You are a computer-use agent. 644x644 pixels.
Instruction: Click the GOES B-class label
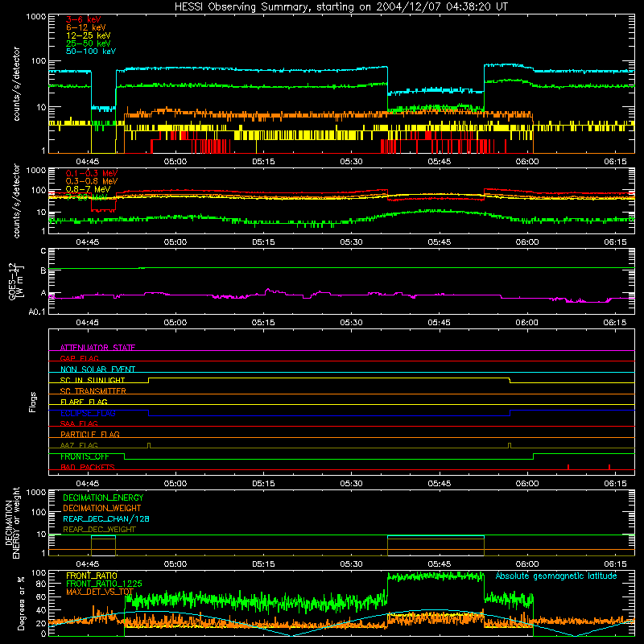click(43, 270)
